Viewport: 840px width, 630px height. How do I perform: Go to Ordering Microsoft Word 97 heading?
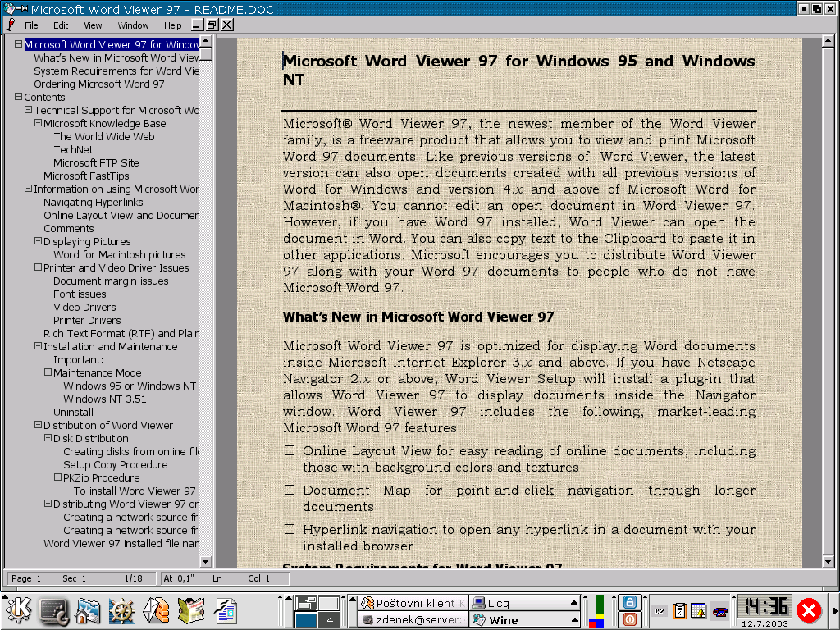tap(99, 84)
